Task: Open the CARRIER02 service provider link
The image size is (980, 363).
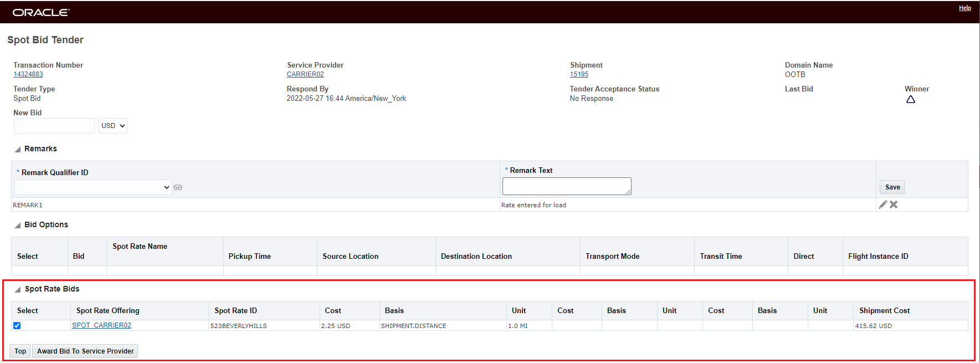Action: coord(305,74)
